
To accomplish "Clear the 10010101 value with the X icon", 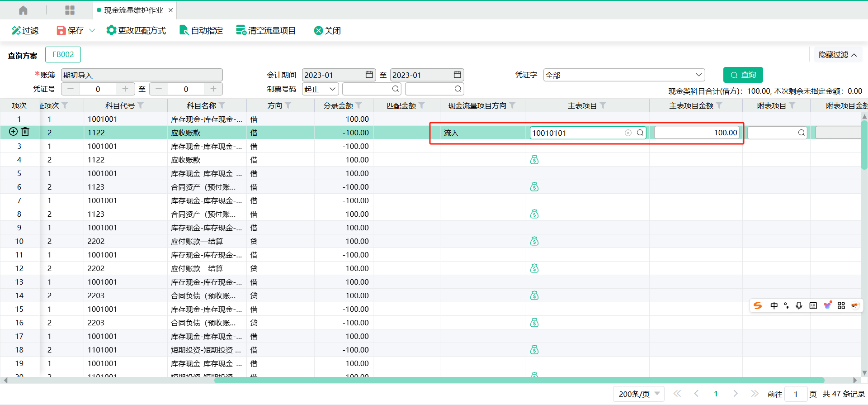I will (x=628, y=133).
